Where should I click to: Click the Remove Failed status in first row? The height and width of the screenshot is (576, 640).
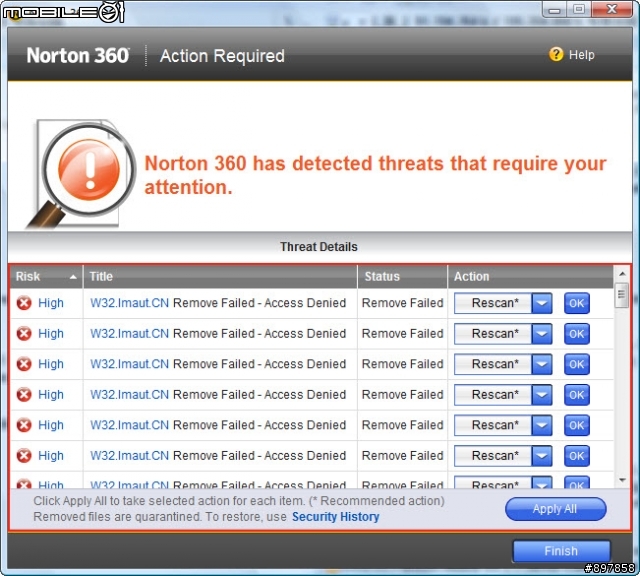[x=402, y=303]
